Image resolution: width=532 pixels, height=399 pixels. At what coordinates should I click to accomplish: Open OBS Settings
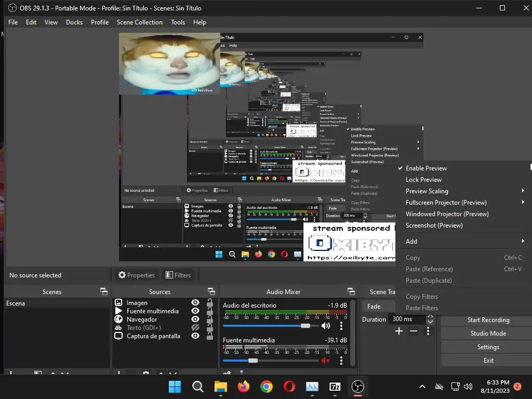click(488, 347)
